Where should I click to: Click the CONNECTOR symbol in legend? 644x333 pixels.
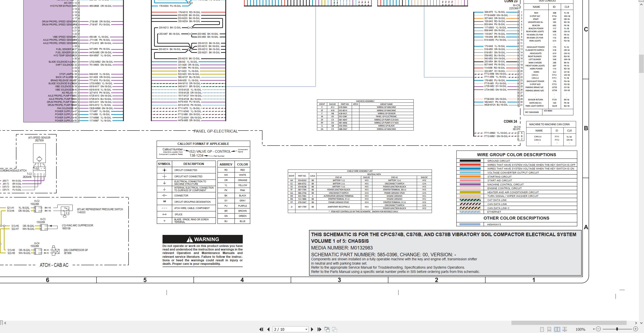[165, 195]
